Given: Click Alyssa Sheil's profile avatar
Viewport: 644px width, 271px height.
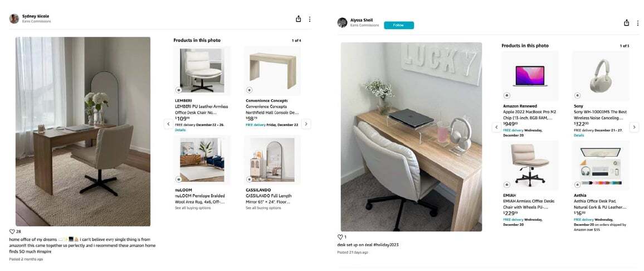Looking at the screenshot, I should (342, 23).
